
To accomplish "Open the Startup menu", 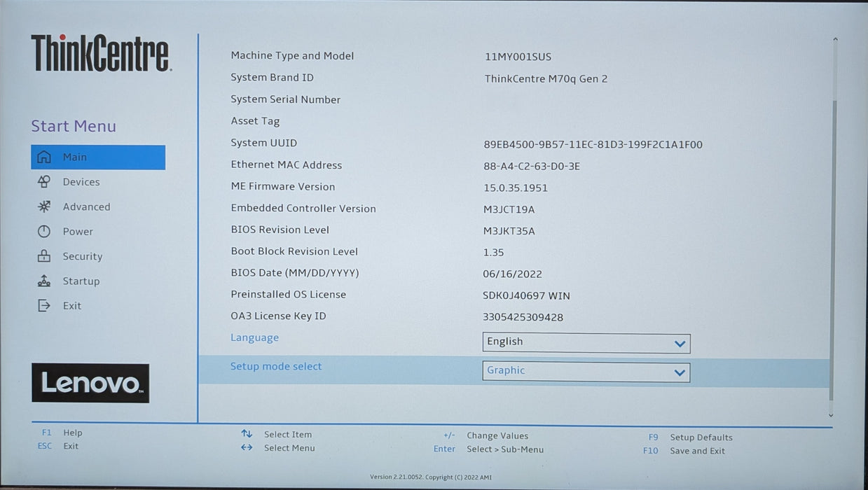I will 81,281.
